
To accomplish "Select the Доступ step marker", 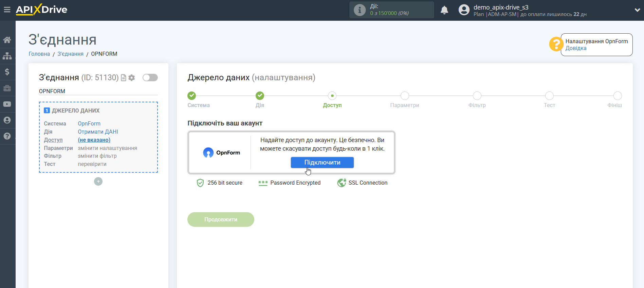I will [x=332, y=96].
